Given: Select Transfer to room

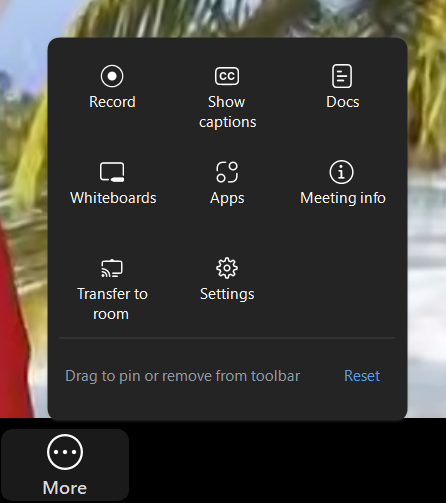Looking at the screenshot, I should [x=112, y=289].
